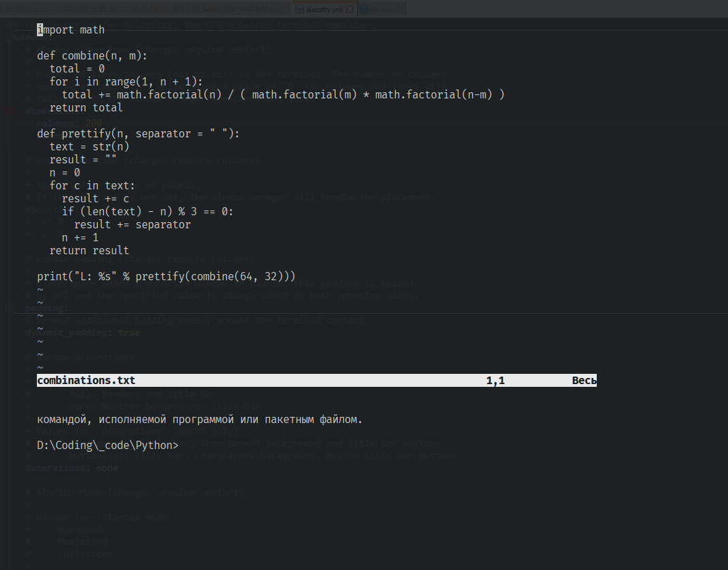Click the 'return total' line

86,108
